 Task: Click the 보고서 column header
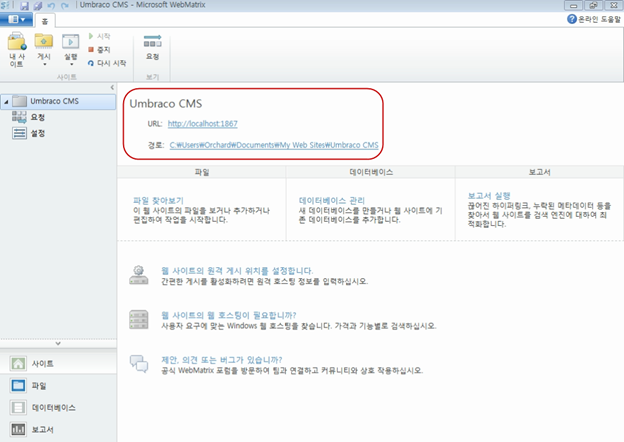539,172
